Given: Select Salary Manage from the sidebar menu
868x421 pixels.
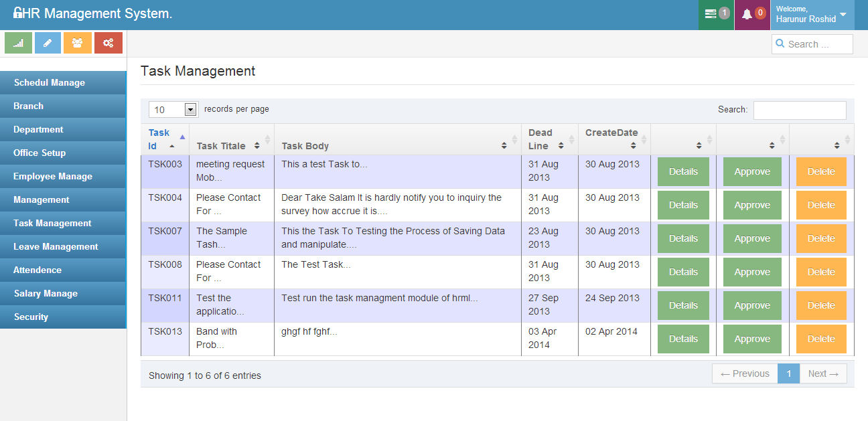Looking at the screenshot, I should (46, 293).
